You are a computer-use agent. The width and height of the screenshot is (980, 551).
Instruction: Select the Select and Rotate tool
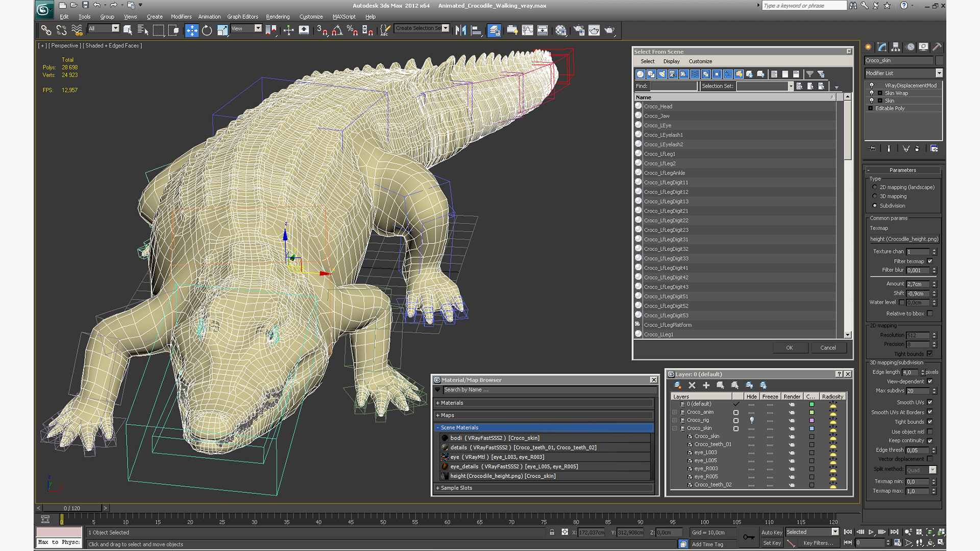click(207, 31)
